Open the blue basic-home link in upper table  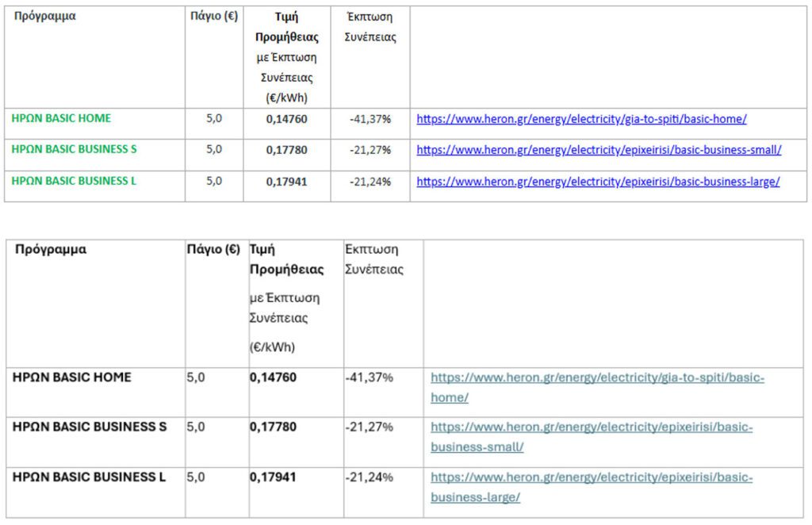pos(581,119)
